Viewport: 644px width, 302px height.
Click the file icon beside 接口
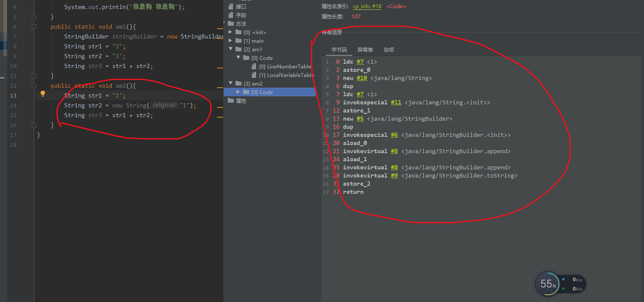(231, 6)
